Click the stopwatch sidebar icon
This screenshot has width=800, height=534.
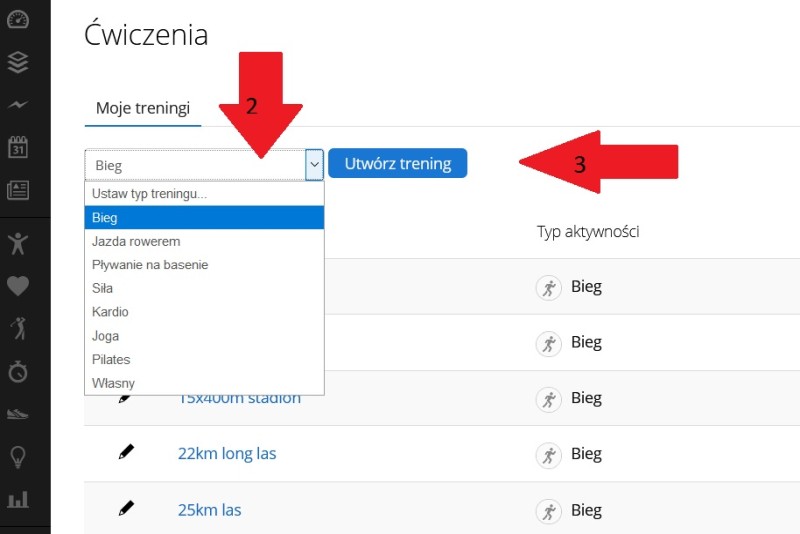[x=18, y=371]
